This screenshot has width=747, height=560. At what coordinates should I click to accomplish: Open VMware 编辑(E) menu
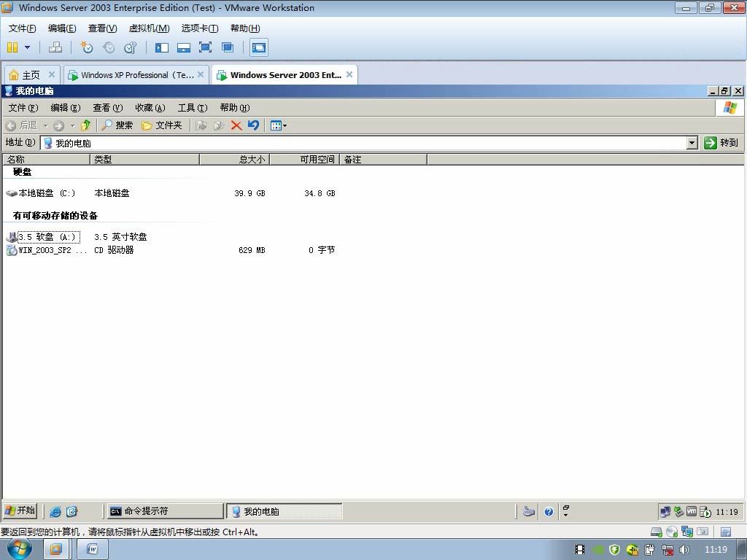click(x=62, y=28)
